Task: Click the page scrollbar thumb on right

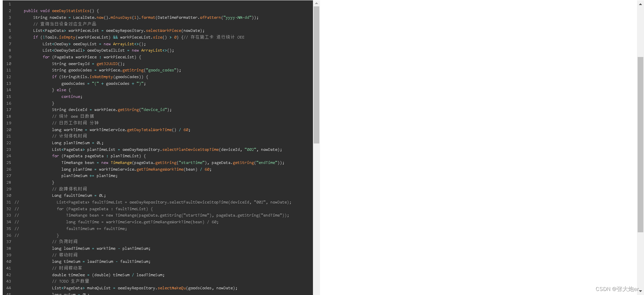Action: (640, 144)
